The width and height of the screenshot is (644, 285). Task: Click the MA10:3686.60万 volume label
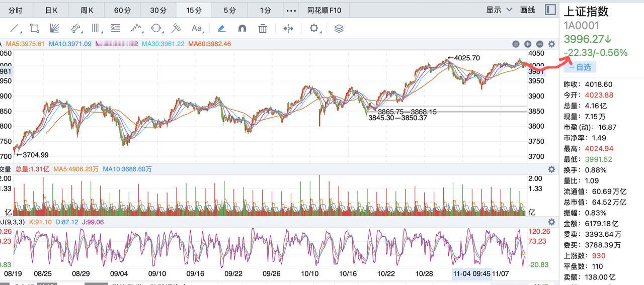click(127, 169)
